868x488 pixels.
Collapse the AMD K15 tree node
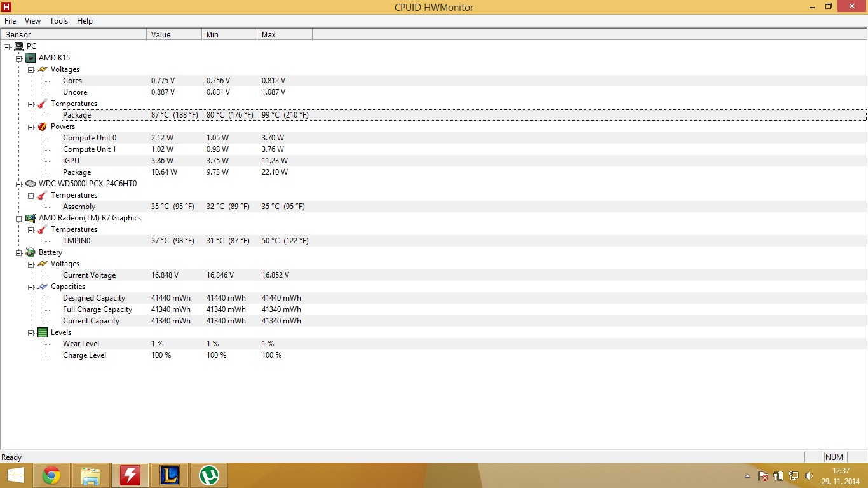pyautogui.click(x=19, y=58)
